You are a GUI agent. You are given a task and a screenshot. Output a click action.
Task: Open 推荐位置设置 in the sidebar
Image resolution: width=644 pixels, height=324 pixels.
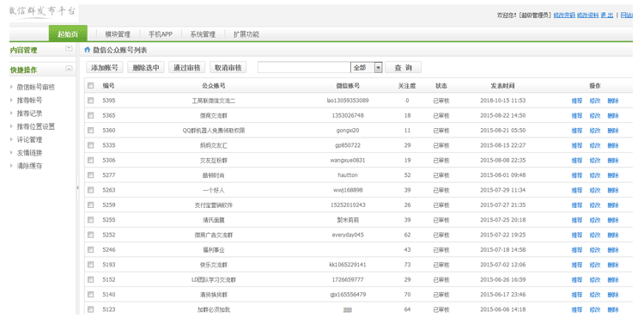35,126
